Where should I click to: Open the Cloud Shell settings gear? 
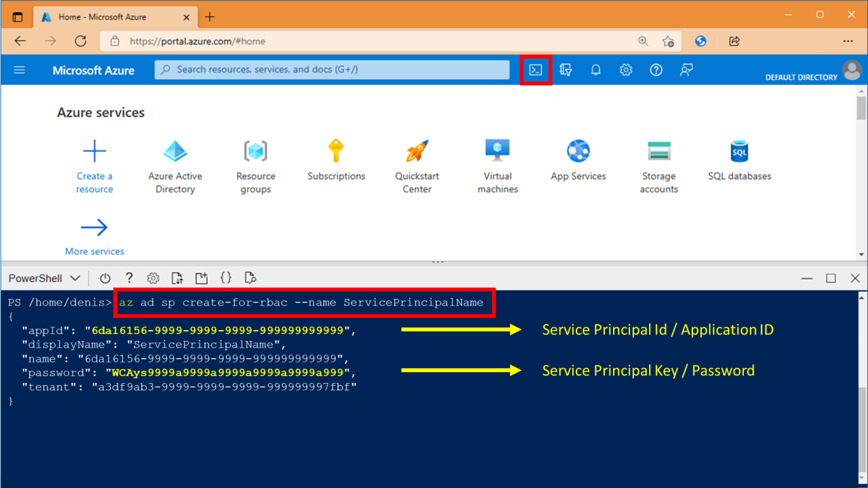tap(153, 278)
